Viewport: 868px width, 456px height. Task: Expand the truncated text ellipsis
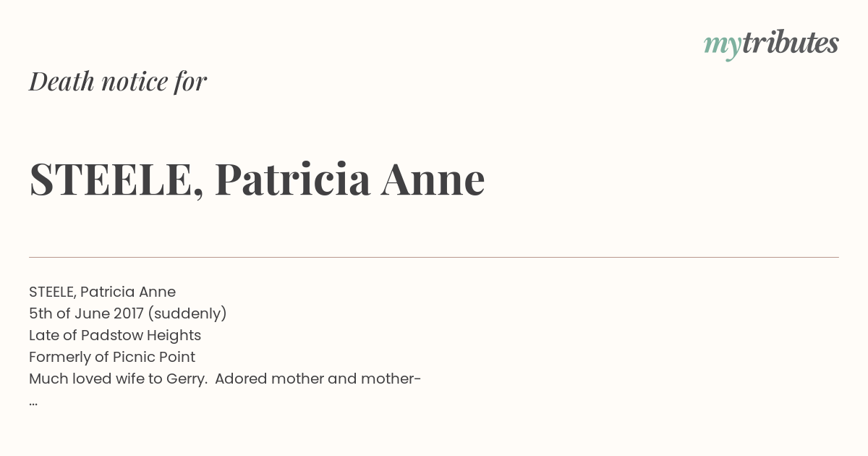point(33,402)
